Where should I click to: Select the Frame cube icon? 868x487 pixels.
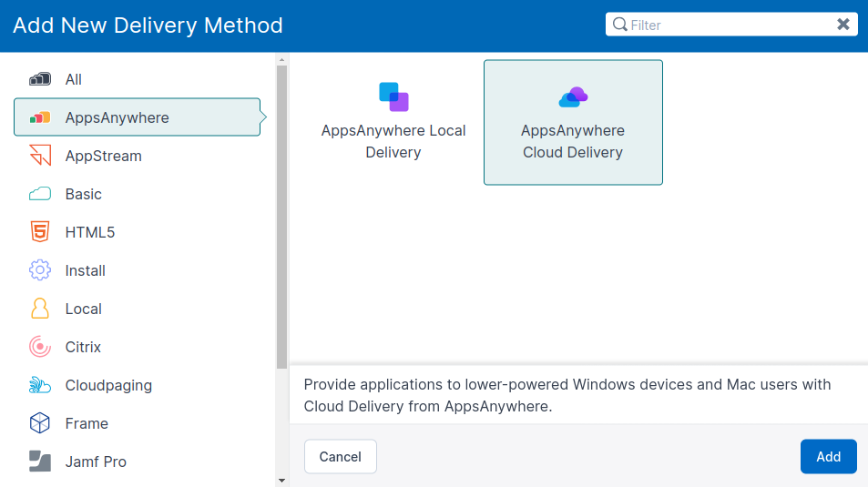click(39, 423)
